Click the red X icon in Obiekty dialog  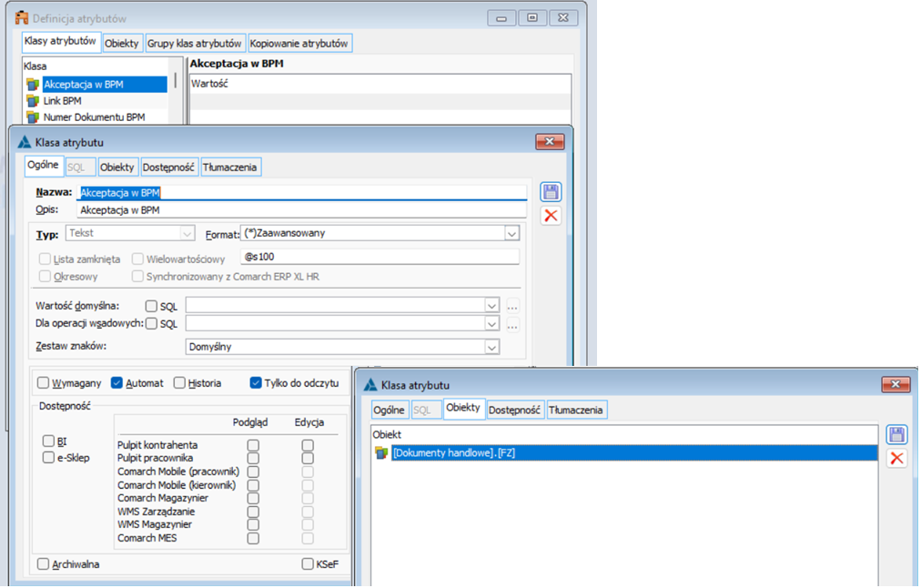tap(896, 458)
